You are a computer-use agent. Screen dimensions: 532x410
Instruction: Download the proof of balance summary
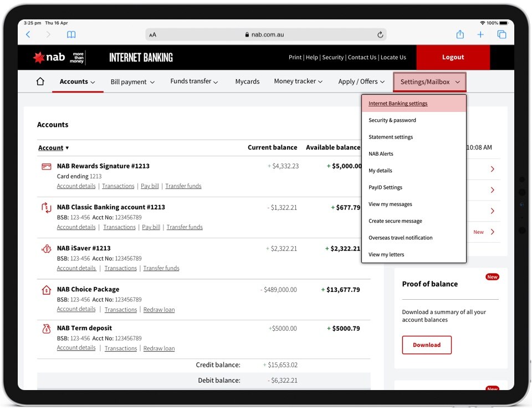427,345
